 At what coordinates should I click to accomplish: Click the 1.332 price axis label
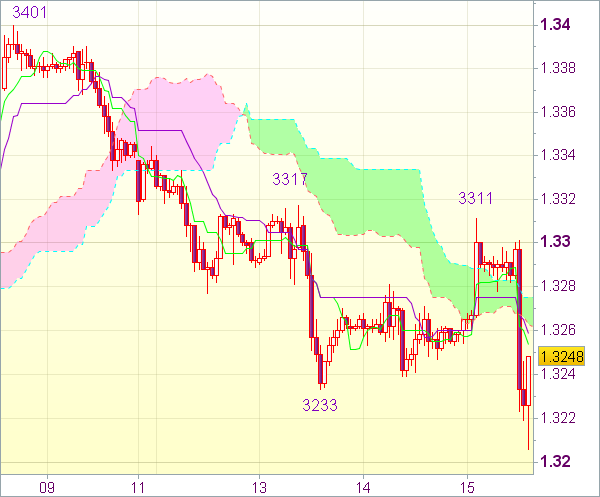pyautogui.click(x=558, y=199)
